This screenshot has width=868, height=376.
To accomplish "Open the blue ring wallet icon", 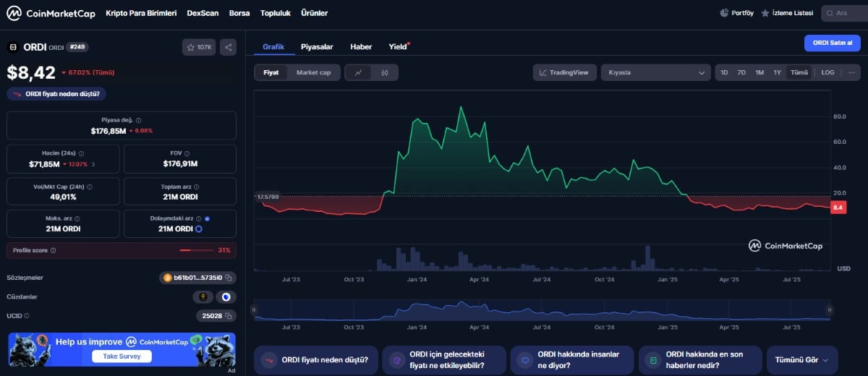I will (226, 296).
